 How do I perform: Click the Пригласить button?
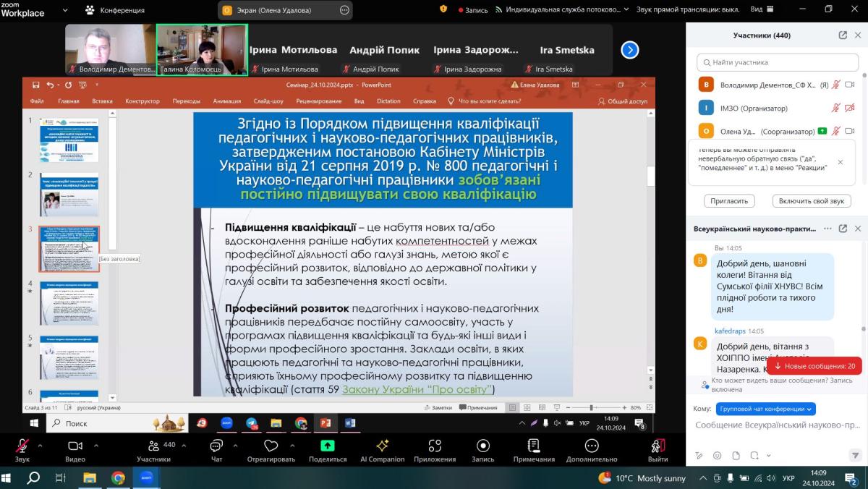click(729, 201)
